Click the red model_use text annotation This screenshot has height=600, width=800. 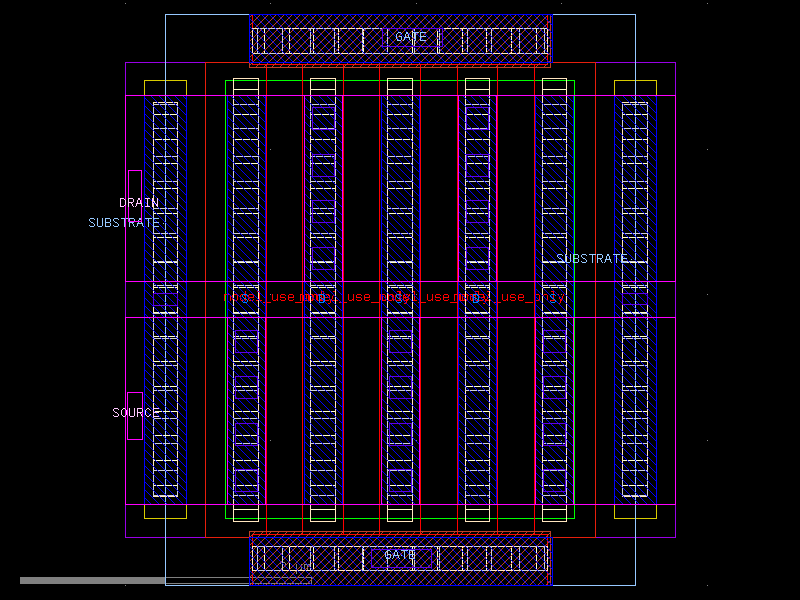tap(395, 297)
